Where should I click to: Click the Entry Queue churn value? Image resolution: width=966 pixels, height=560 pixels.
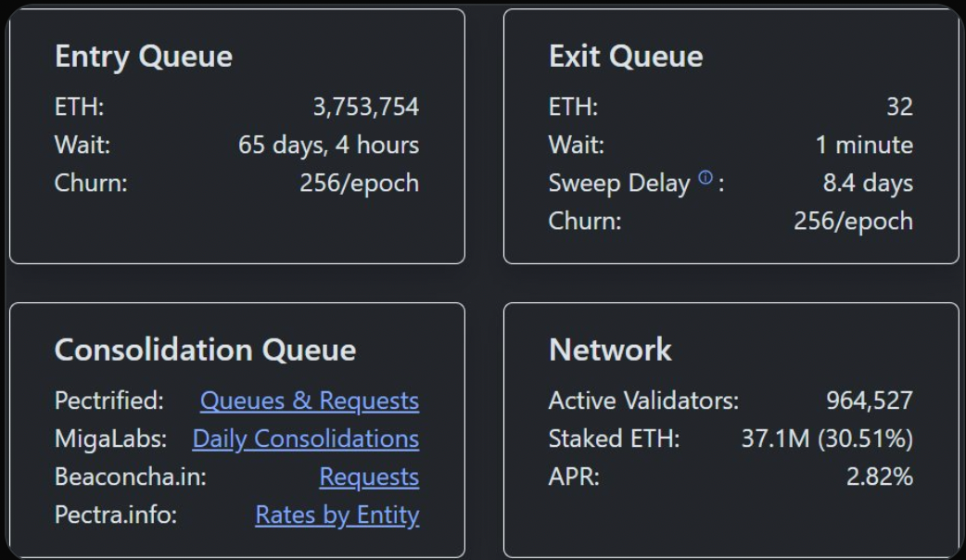click(x=359, y=183)
